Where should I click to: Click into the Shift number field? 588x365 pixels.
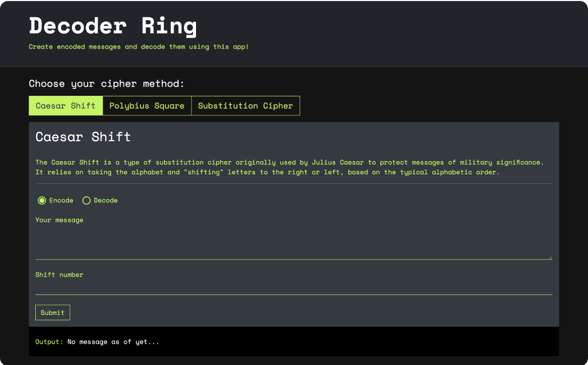click(x=293, y=288)
